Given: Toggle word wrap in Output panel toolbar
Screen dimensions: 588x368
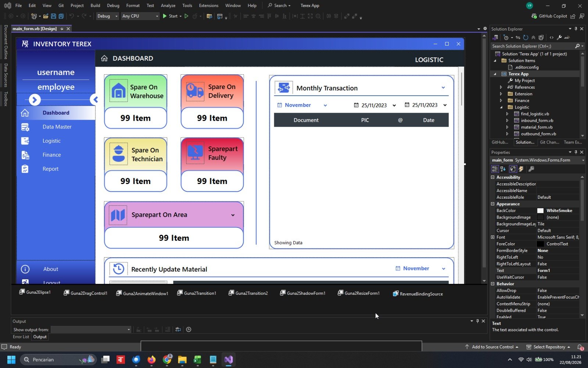Looking at the screenshot, I should pyautogui.click(x=178, y=329).
